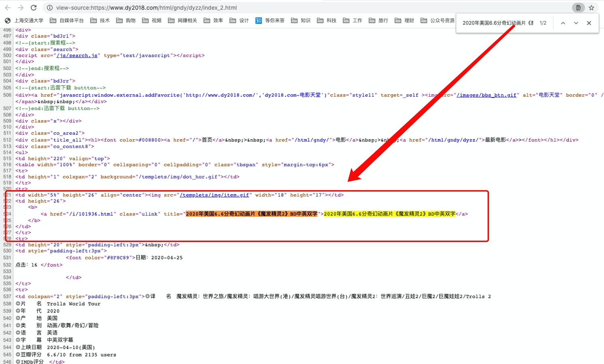Click the 产地 美国 line

click(x=36, y=318)
